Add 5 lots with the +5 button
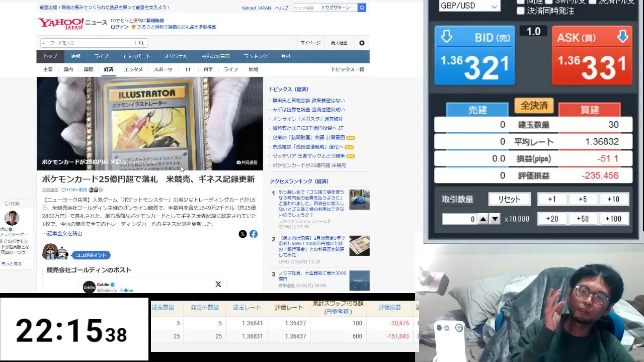The height and width of the screenshot is (362, 644). [583, 199]
